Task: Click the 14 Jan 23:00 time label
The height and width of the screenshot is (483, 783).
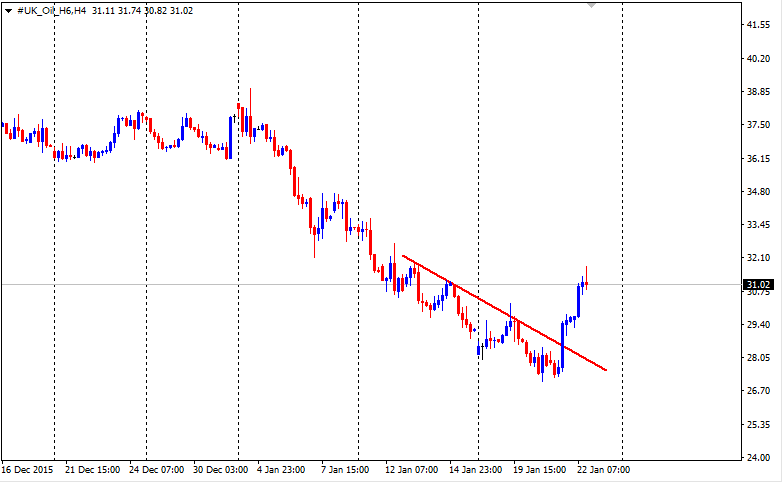Action: tap(475, 470)
